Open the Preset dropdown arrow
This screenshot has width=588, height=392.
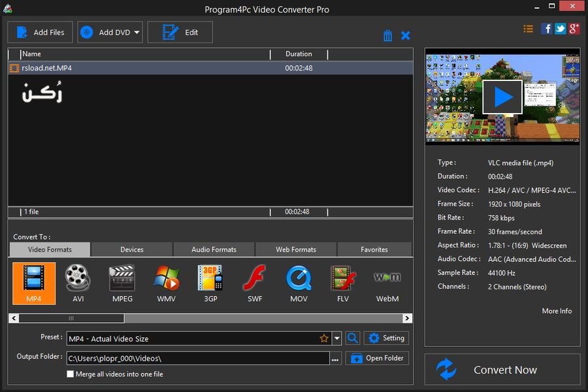coord(336,338)
